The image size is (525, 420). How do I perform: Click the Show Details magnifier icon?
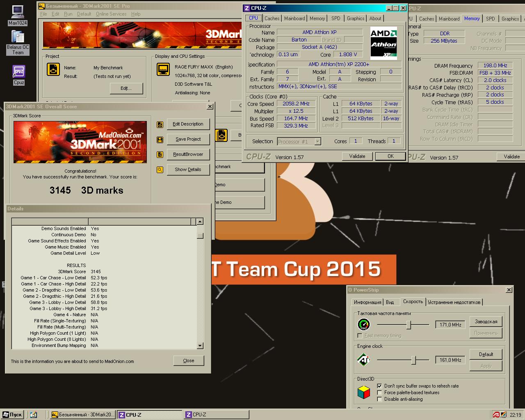click(x=160, y=170)
